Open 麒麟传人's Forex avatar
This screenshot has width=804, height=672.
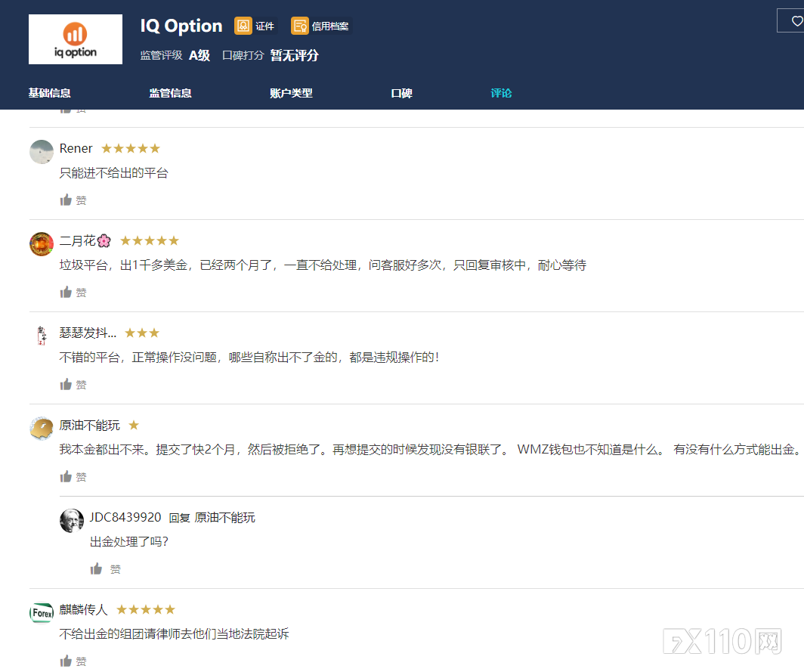coord(42,613)
